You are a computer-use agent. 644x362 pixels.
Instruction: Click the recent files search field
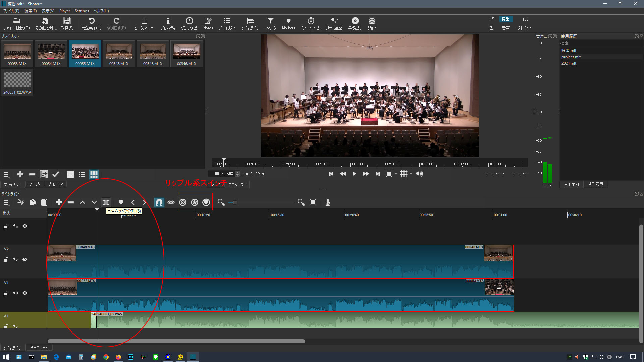click(601, 43)
